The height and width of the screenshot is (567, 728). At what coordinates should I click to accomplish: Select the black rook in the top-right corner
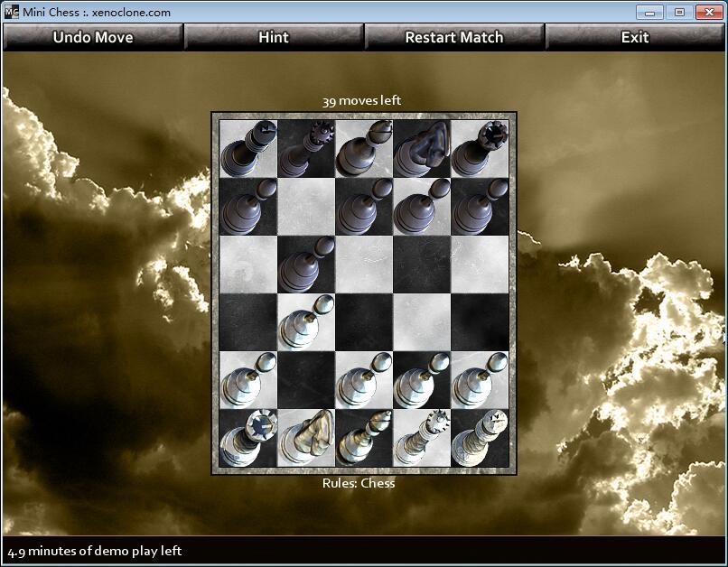pos(480,149)
